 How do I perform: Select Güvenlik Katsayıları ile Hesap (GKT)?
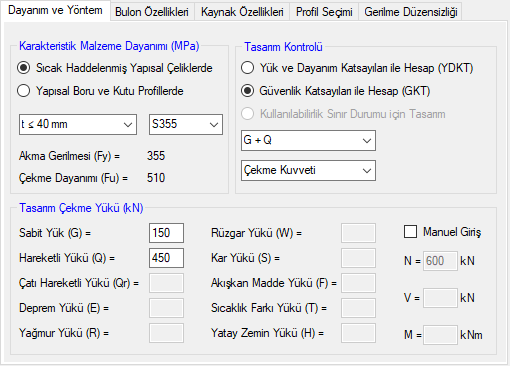[x=335, y=91]
